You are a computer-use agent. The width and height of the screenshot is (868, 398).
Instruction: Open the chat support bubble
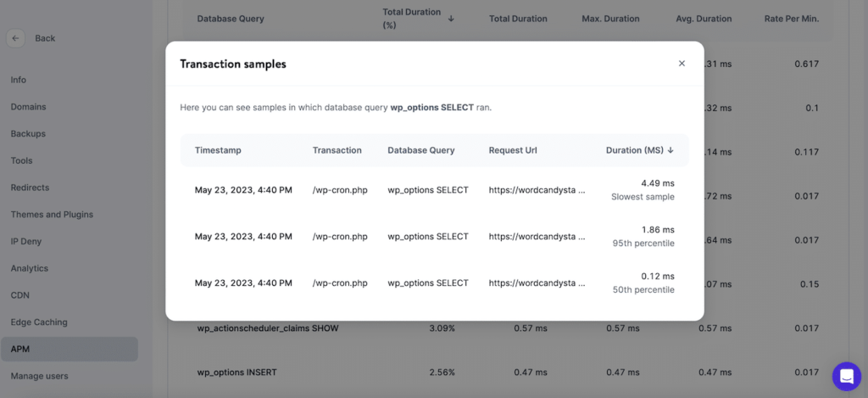(x=846, y=376)
